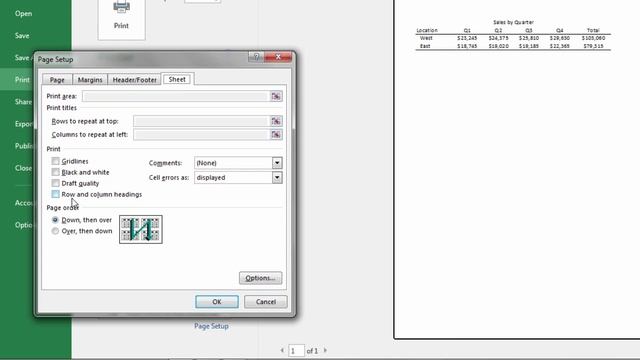
Task: Click the Print area input field
Action: click(175, 96)
